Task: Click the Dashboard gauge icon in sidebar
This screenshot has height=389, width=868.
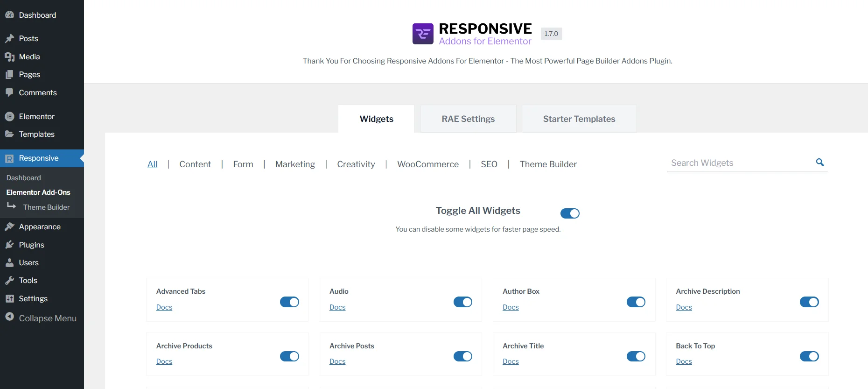Action: tap(9, 15)
